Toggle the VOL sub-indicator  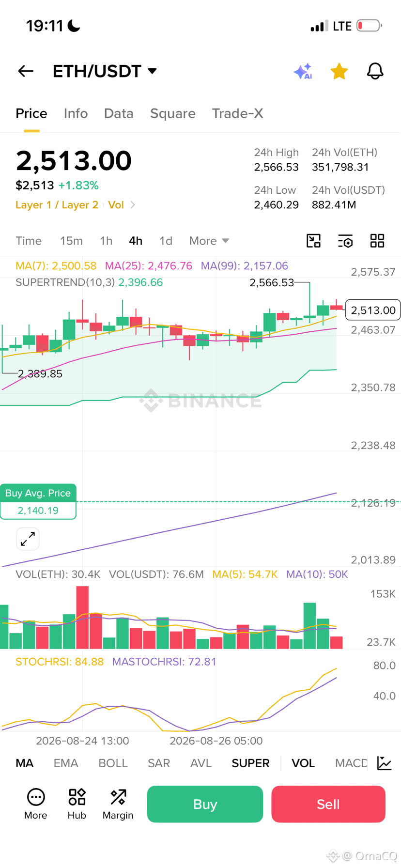click(303, 763)
